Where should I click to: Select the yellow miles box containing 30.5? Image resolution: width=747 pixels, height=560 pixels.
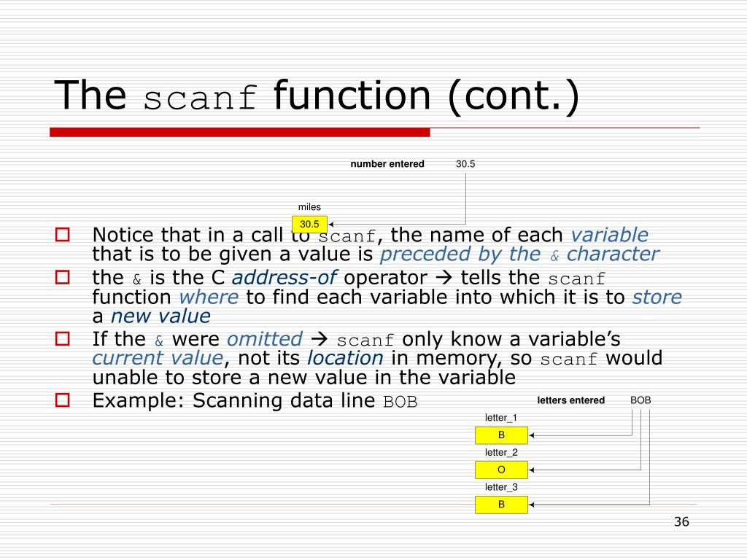tap(309, 225)
